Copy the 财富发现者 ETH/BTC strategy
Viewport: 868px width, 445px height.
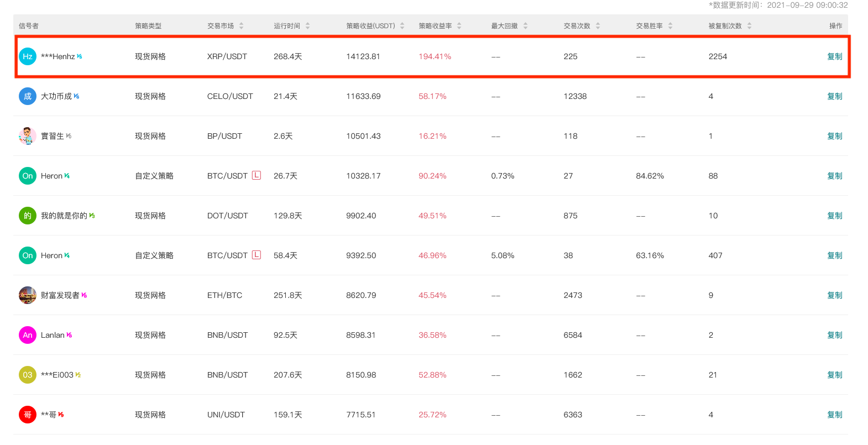click(x=835, y=295)
